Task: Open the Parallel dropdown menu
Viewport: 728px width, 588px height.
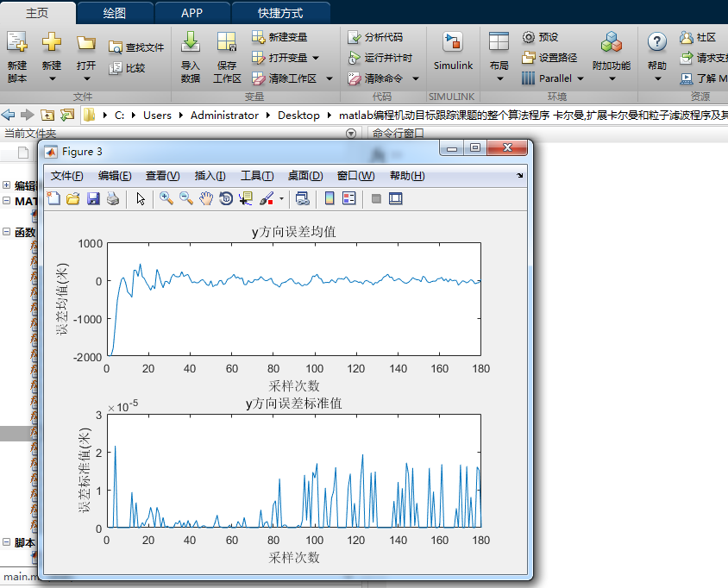Action: pos(581,78)
